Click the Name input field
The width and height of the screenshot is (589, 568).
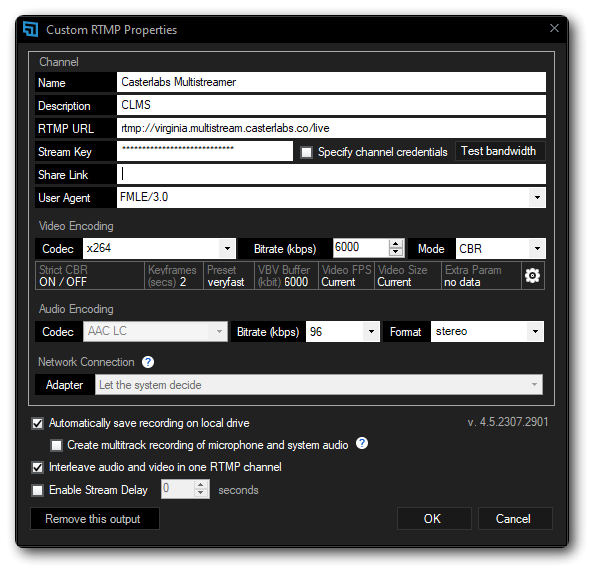point(331,82)
